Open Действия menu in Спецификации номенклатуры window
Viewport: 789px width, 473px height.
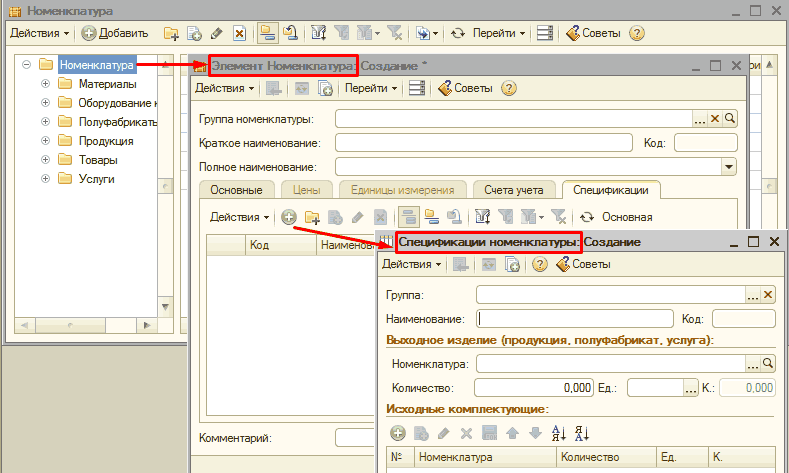[412, 264]
